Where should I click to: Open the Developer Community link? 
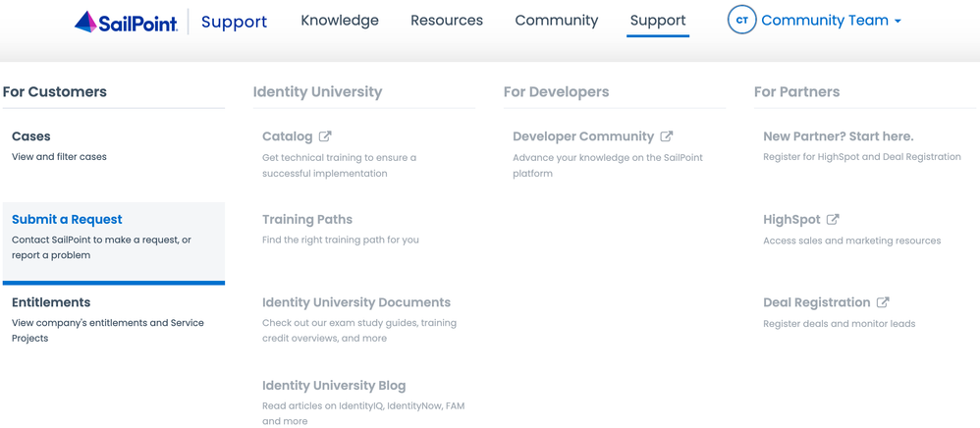click(583, 136)
